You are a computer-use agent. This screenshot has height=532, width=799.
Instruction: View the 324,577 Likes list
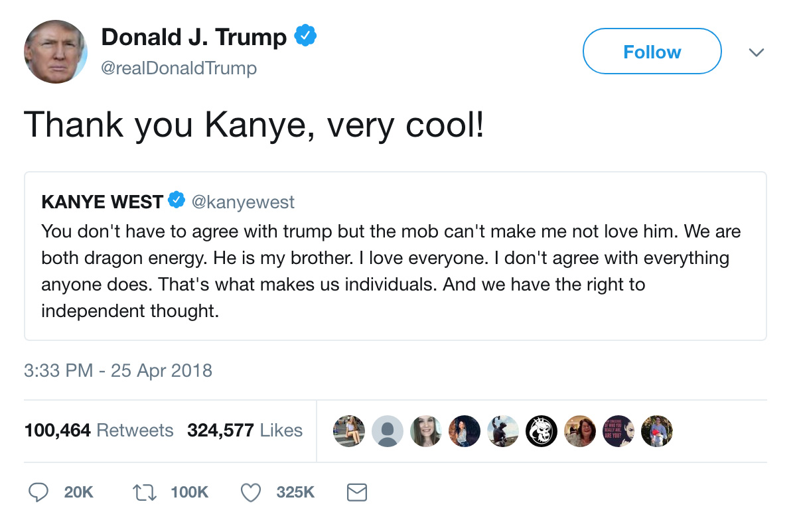245,431
